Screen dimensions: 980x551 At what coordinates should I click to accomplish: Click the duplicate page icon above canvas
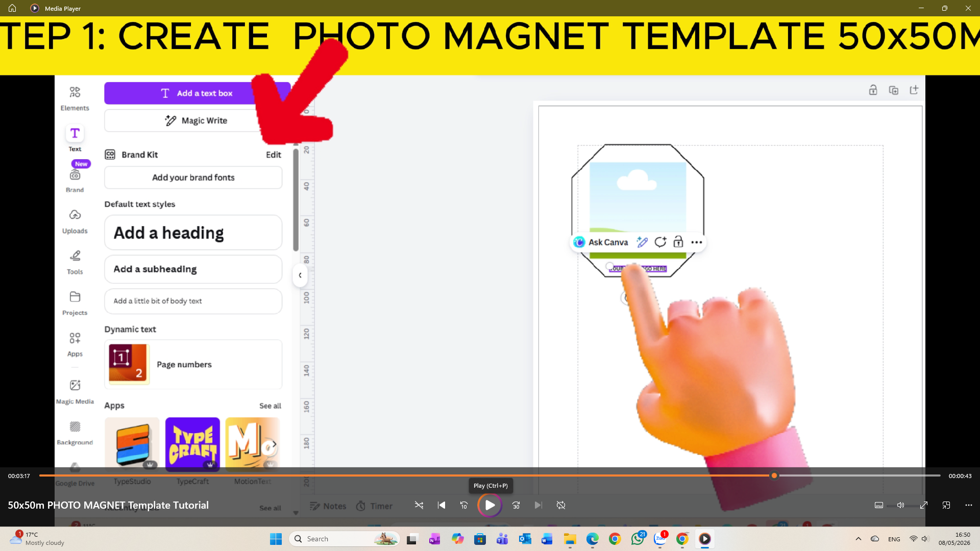click(x=893, y=90)
